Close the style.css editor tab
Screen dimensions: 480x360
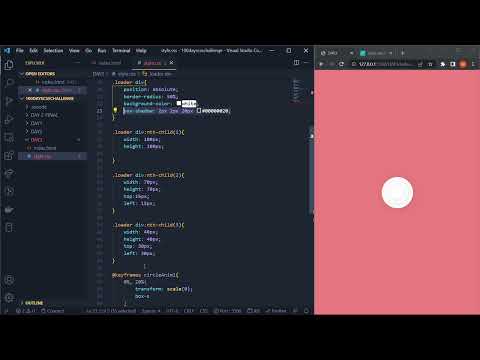click(x=171, y=63)
